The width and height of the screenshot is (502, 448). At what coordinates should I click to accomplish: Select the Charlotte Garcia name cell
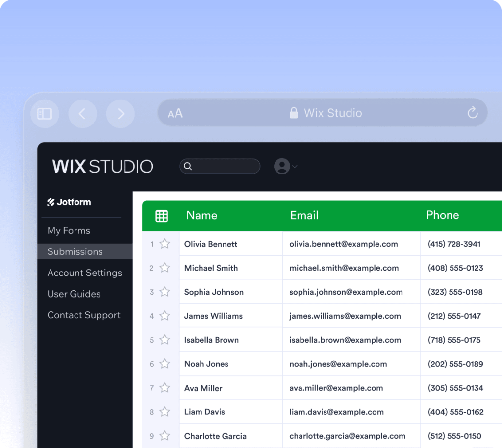coord(231,436)
